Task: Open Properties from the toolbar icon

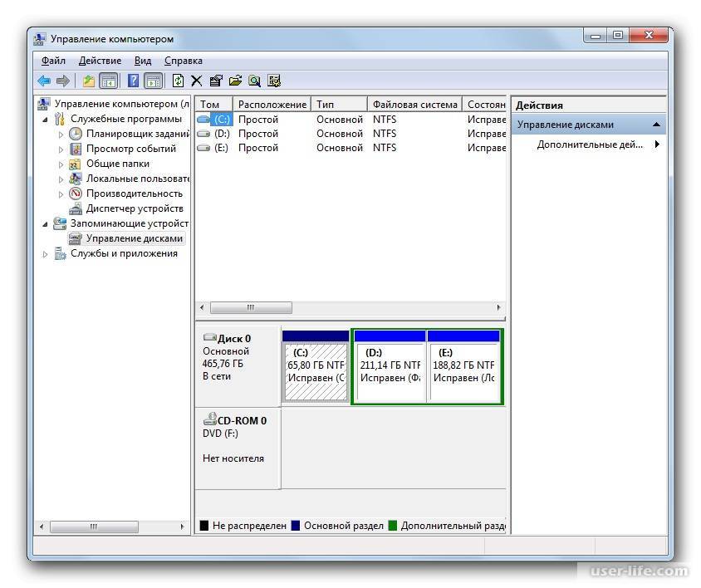Action: click(216, 81)
